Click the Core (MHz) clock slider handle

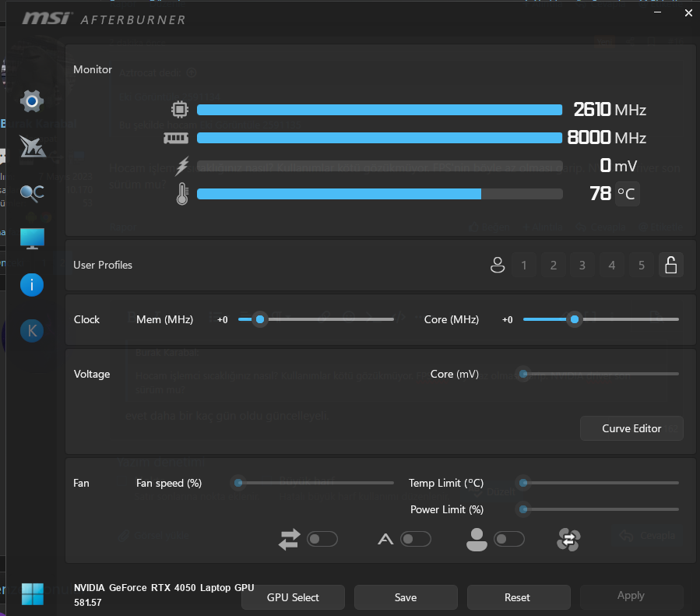click(x=575, y=319)
